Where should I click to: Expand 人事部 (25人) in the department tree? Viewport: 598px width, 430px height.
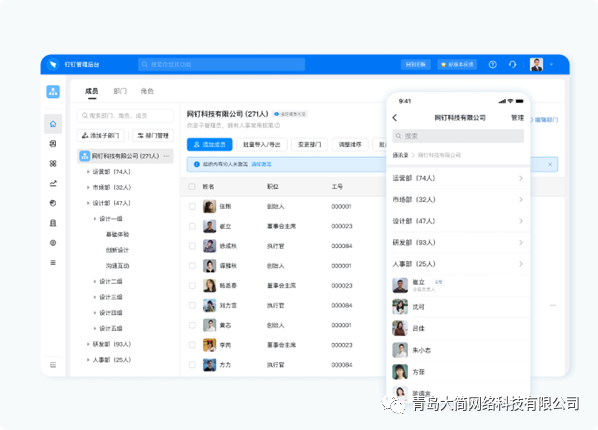click(x=88, y=360)
